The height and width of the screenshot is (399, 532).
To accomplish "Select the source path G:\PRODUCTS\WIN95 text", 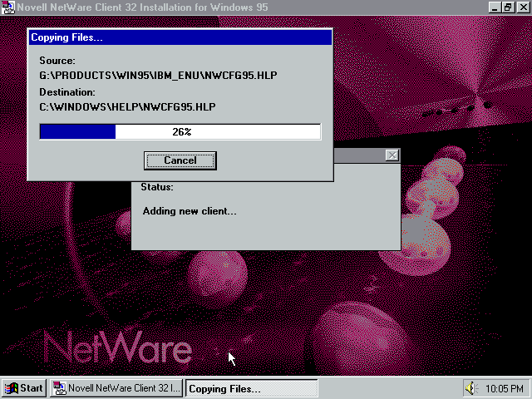I will [158, 76].
